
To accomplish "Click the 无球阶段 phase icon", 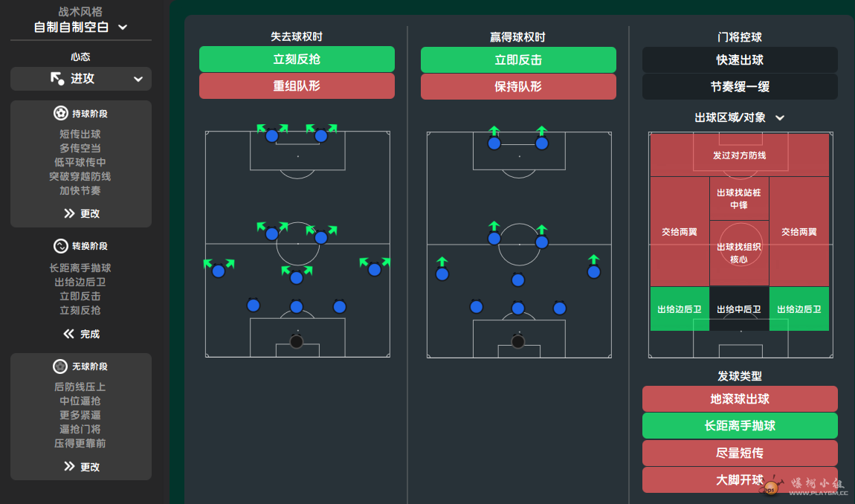I will (60, 366).
